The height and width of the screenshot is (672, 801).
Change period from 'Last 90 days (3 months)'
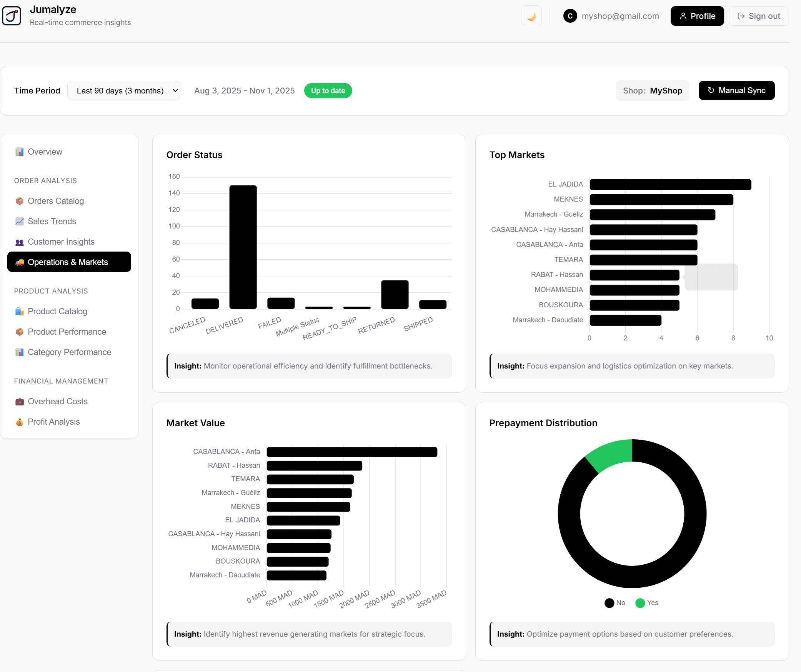pos(124,90)
